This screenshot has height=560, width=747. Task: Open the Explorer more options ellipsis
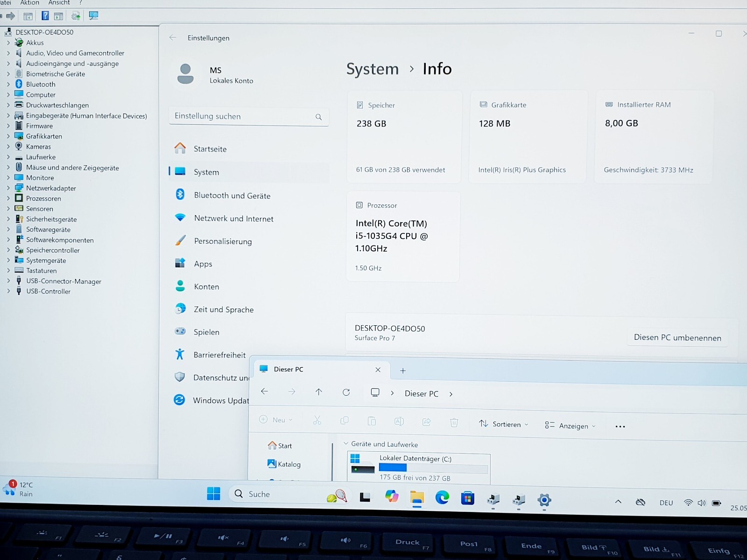620,427
